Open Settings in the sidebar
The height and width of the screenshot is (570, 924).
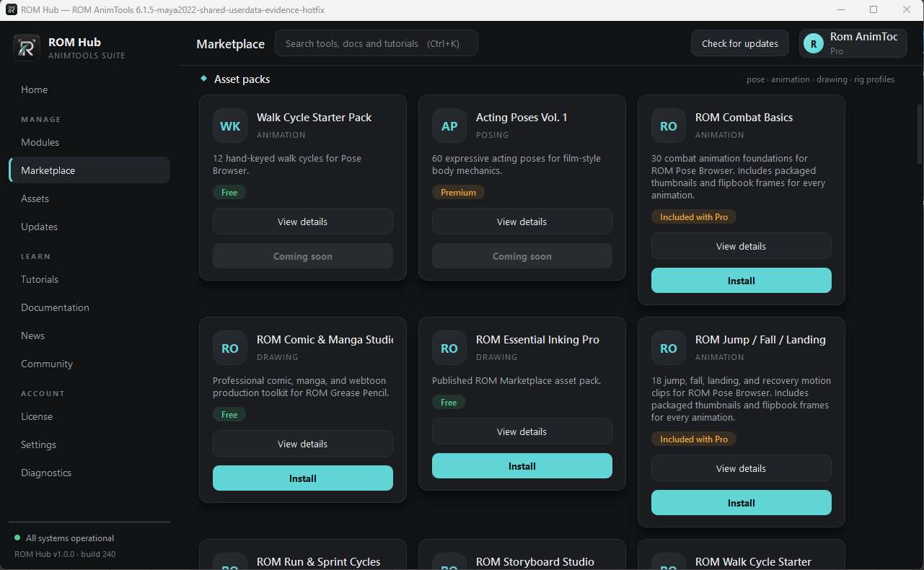(x=89, y=444)
